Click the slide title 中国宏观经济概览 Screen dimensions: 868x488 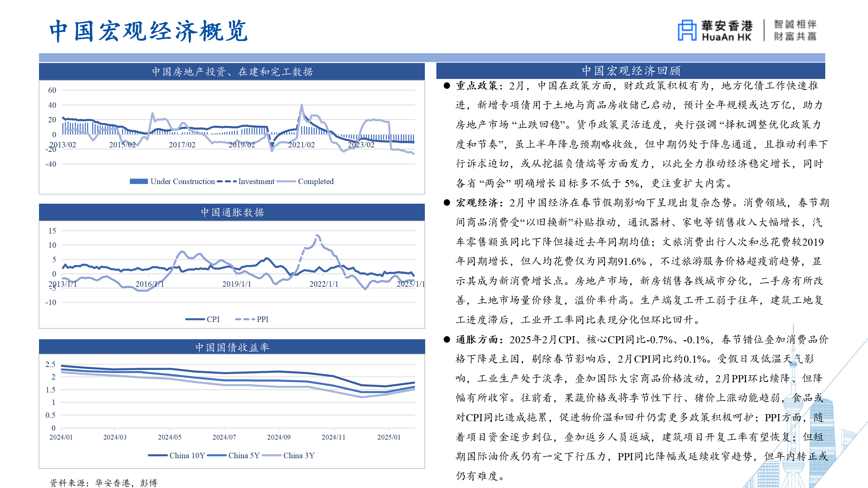pyautogui.click(x=149, y=31)
